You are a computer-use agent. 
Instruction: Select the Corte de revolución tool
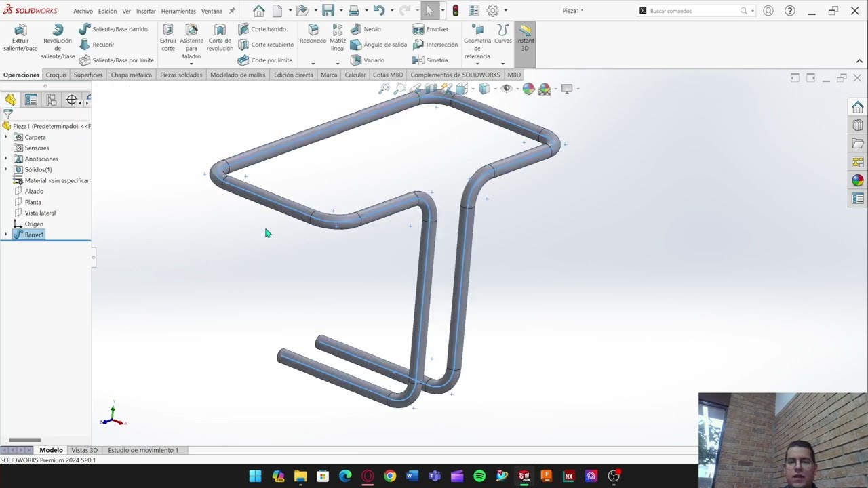coord(220,38)
